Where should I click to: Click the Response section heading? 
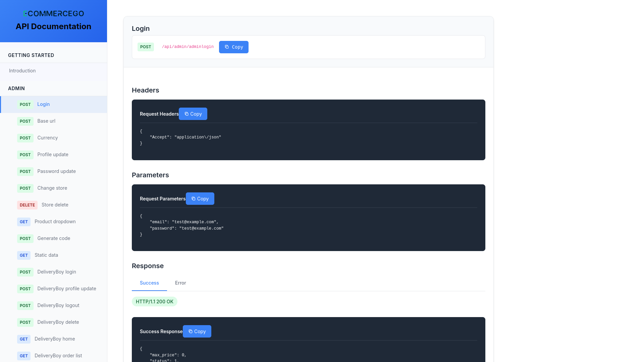pos(148,266)
